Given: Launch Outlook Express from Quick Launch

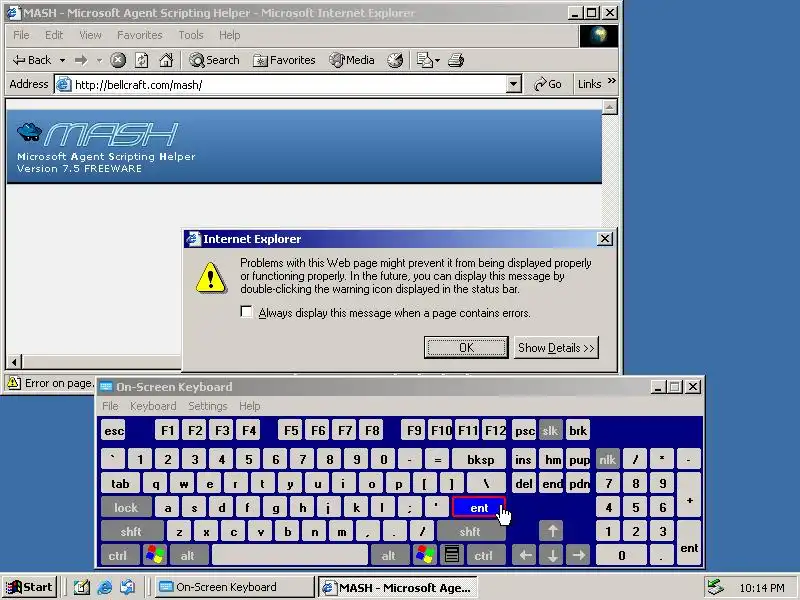Looking at the screenshot, I should point(127,587).
